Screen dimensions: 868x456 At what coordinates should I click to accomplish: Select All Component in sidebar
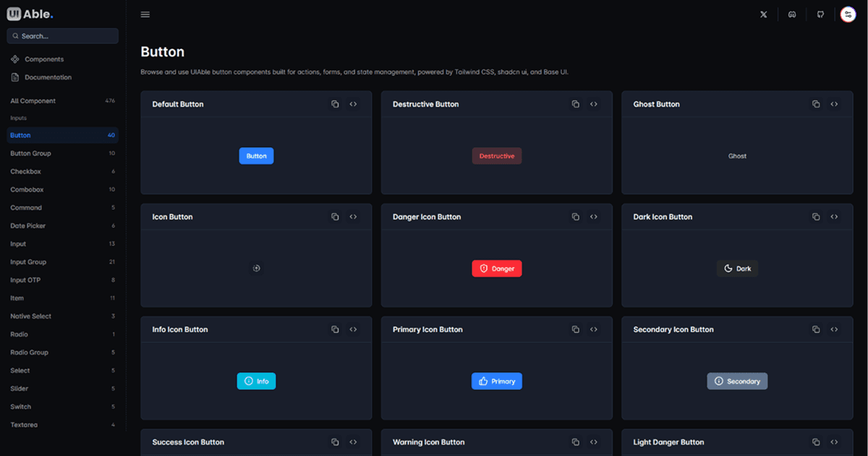click(x=63, y=101)
